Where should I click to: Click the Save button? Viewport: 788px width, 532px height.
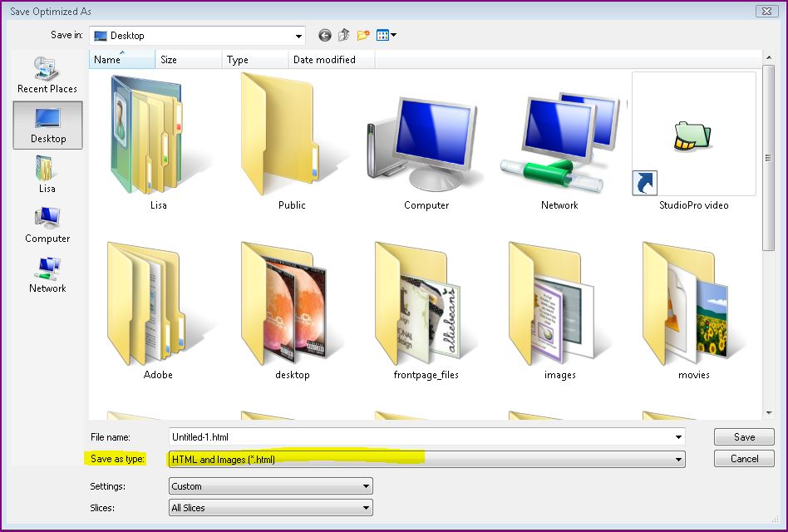743,436
